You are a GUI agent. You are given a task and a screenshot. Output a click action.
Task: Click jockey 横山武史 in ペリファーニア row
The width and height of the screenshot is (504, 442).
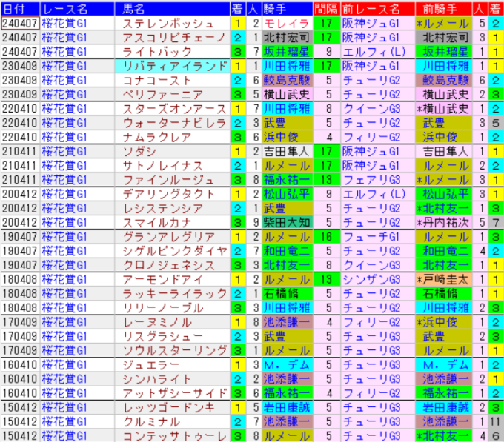click(286, 94)
